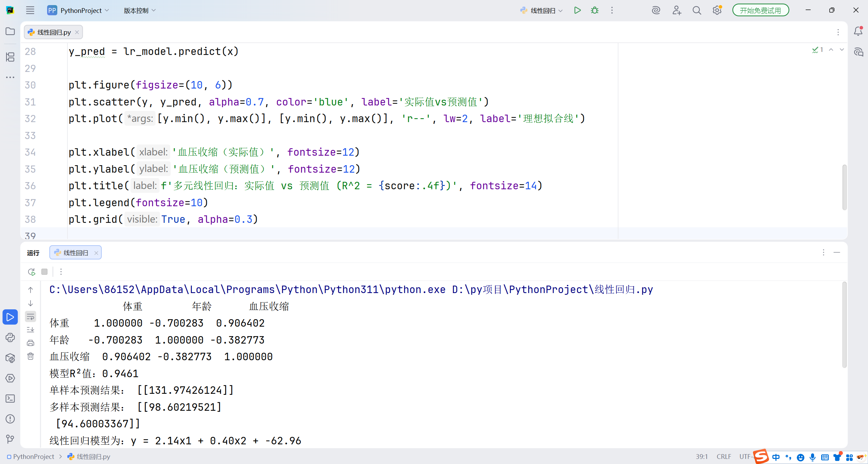Open the Problems tool window
Screen dimensions: 868x464
point(10,419)
